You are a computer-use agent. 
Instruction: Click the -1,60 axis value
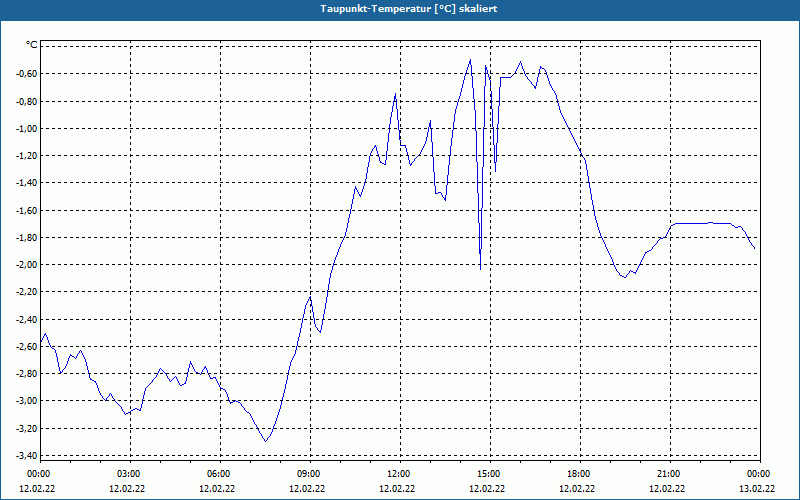27,210
